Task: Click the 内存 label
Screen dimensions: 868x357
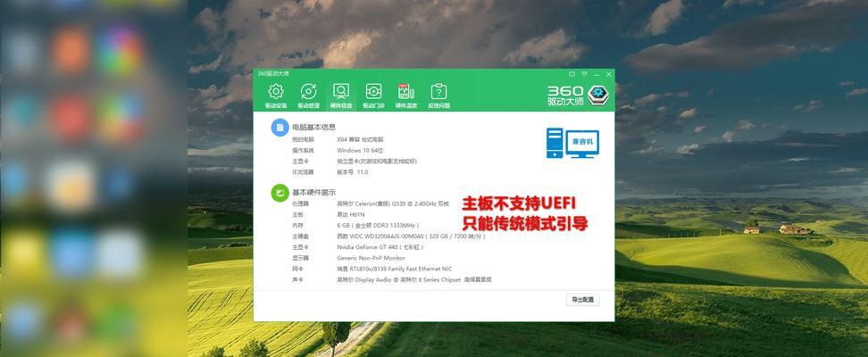Action: point(298,226)
